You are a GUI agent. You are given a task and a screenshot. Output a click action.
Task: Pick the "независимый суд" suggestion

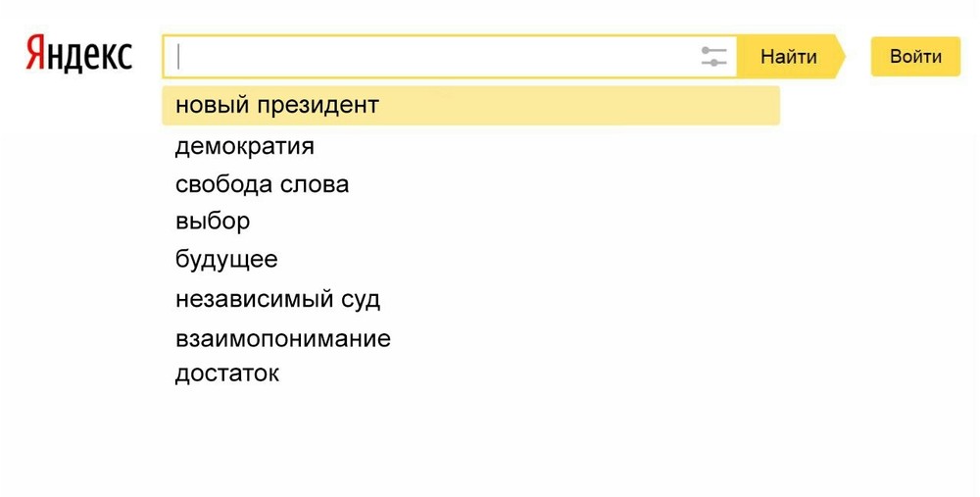(277, 299)
